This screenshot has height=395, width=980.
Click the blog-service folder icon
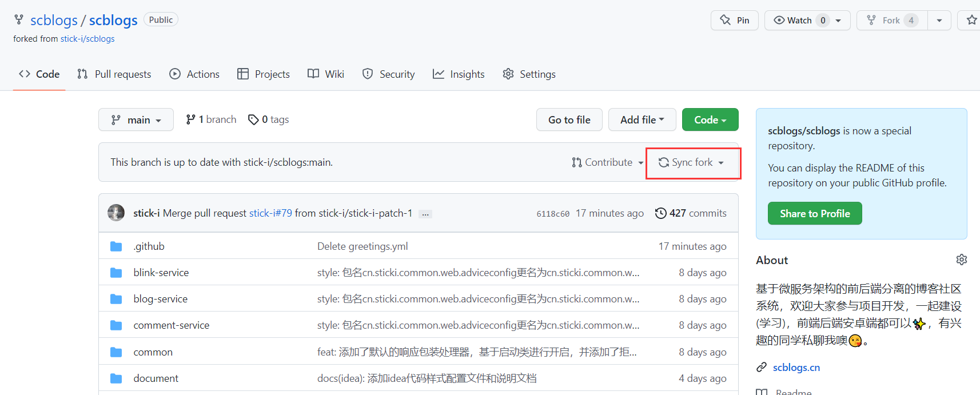(116, 299)
